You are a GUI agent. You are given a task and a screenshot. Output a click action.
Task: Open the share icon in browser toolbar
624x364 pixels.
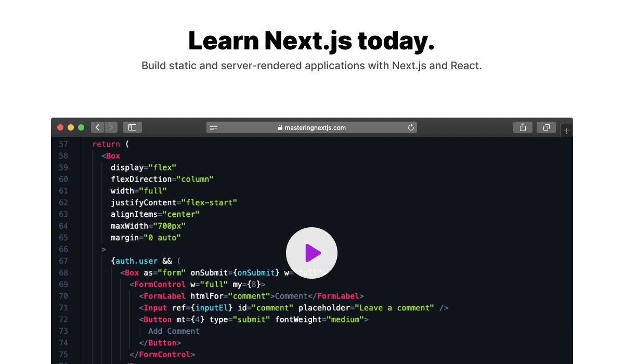click(523, 127)
